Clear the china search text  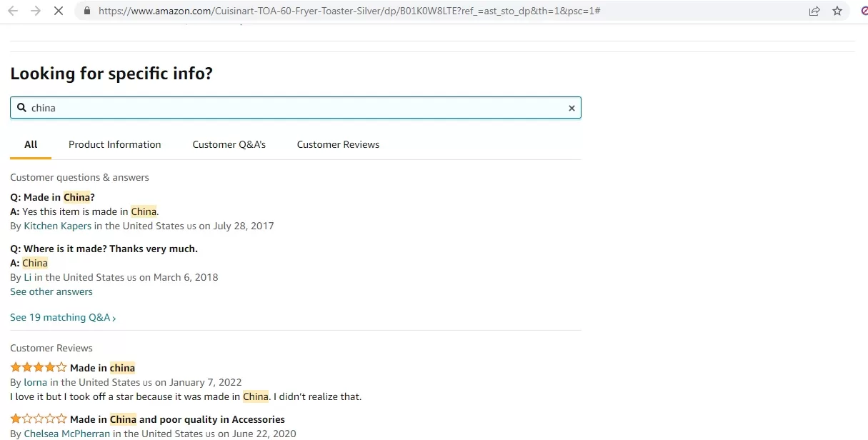(571, 109)
